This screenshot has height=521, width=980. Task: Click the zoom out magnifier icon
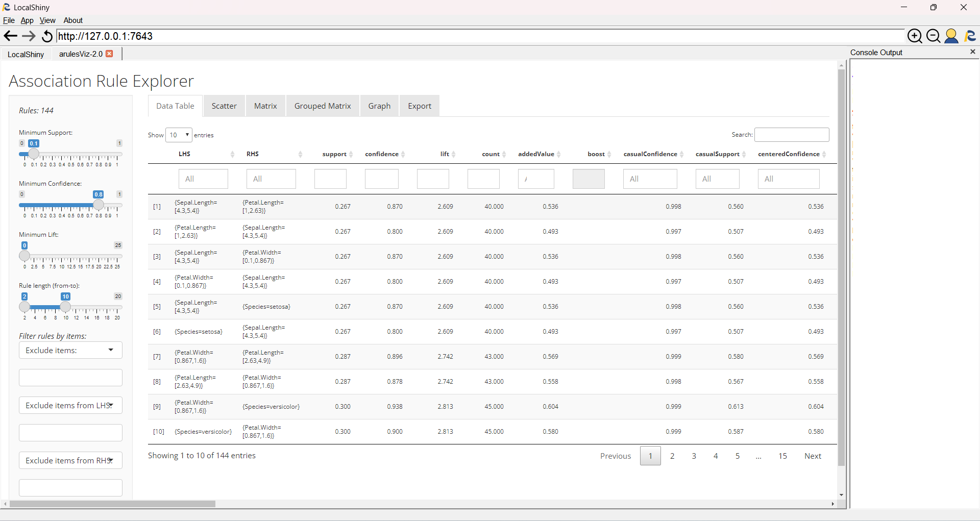tap(933, 36)
